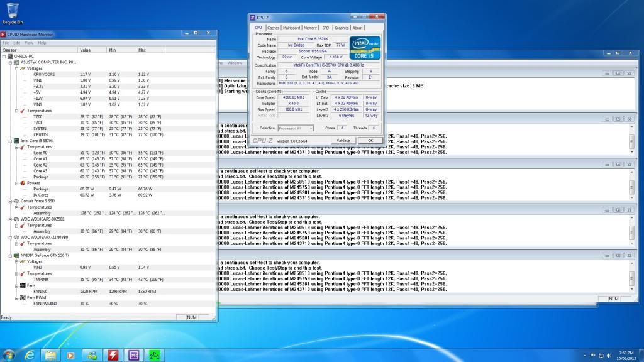Open the Processor #1 selection dropdown
Screen dimensions: 644x362
pos(295,128)
